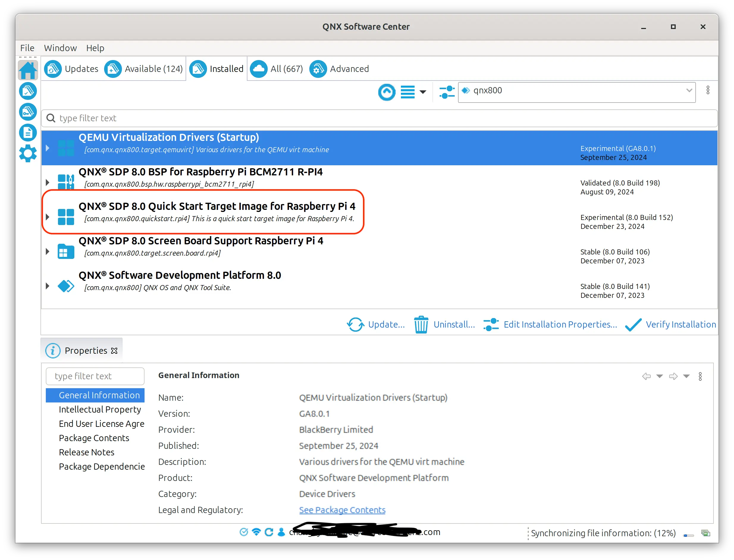Click the Wi-Fi connection status icon

pos(256,532)
